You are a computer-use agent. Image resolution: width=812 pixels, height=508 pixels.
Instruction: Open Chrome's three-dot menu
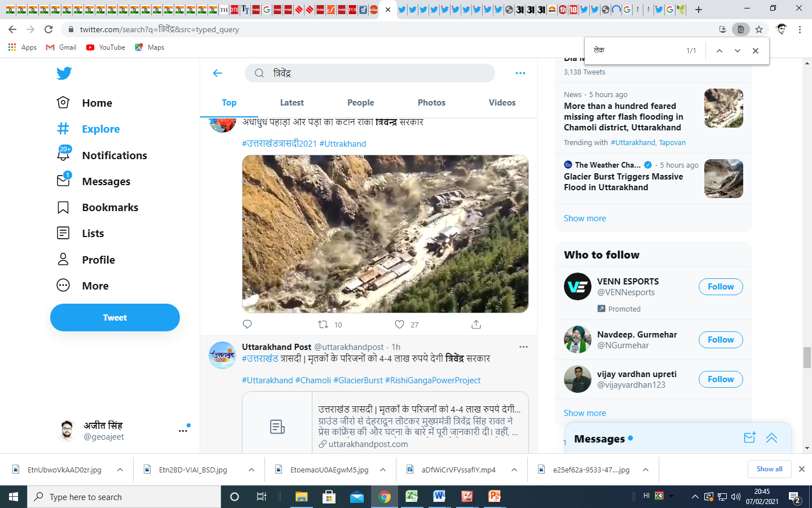(x=800, y=29)
